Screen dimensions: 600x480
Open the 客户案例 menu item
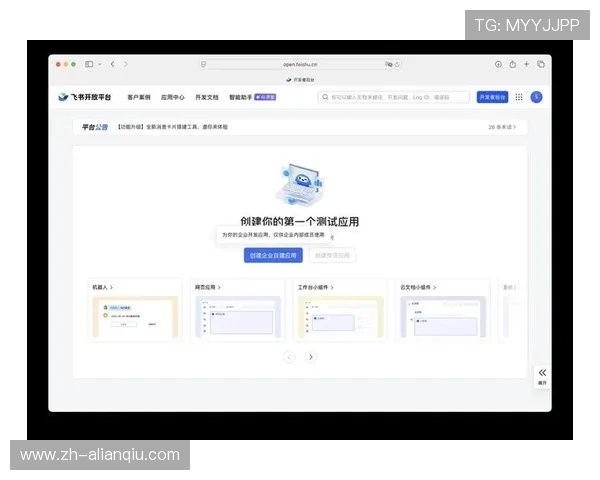pos(139,97)
